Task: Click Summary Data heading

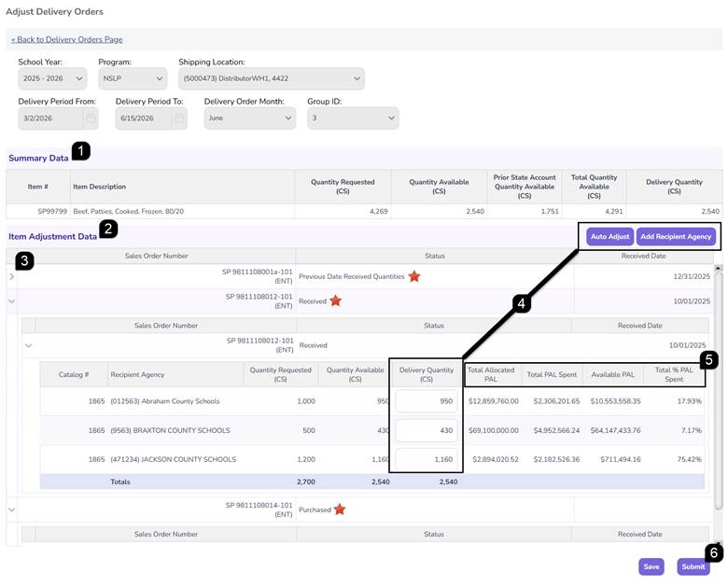Action: click(38, 159)
